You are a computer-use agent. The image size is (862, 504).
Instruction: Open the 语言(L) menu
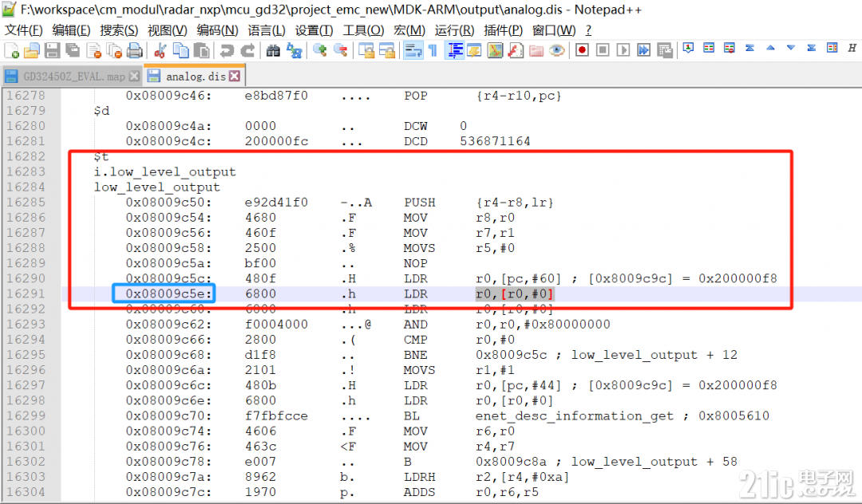[266, 30]
